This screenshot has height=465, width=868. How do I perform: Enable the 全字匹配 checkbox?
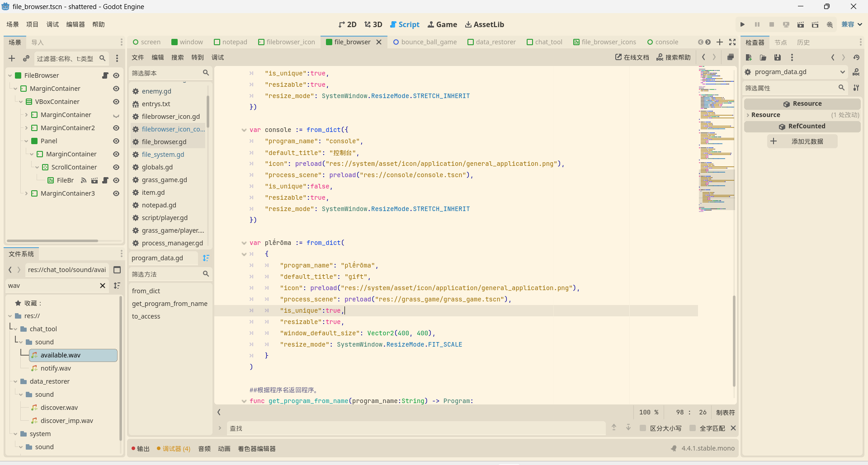(692, 428)
